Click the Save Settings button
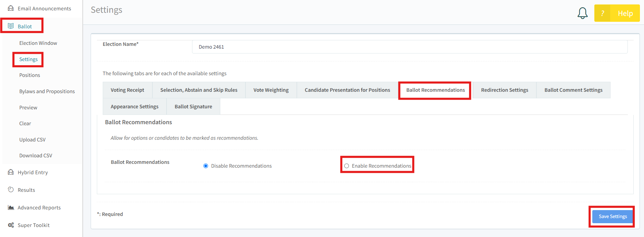Image resolution: width=644 pixels, height=237 pixels. [613, 217]
